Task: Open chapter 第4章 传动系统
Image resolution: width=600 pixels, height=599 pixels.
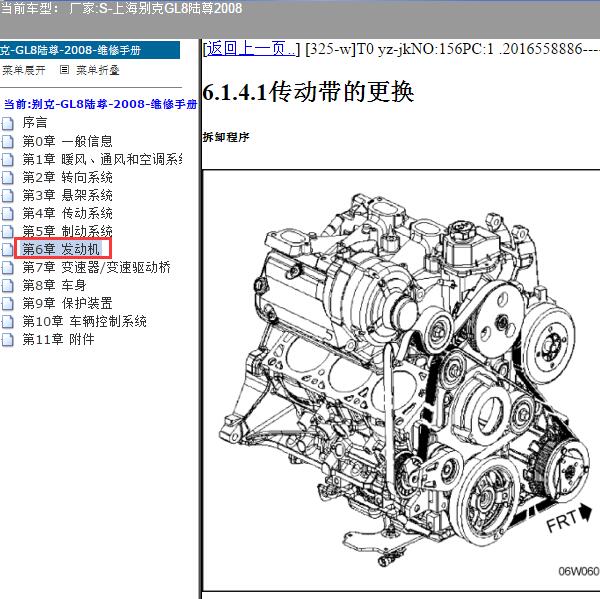Action: pos(67,213)
